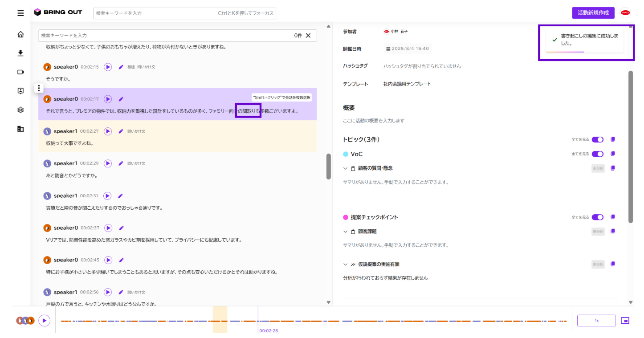The image size is (644, 338).
Task: Open the settings gear in sidebar
Action: (x=20, y=110)
